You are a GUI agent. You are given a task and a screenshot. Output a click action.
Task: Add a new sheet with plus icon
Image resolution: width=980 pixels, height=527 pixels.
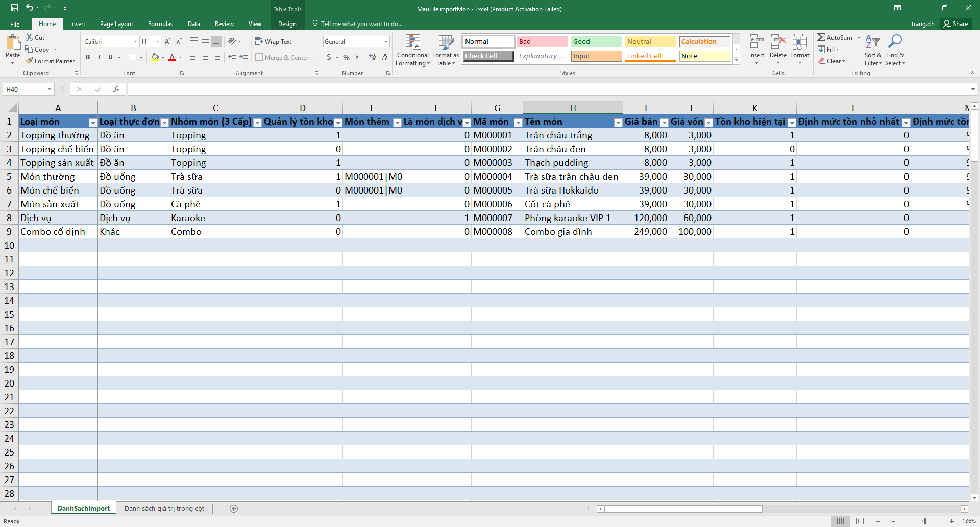234,508
